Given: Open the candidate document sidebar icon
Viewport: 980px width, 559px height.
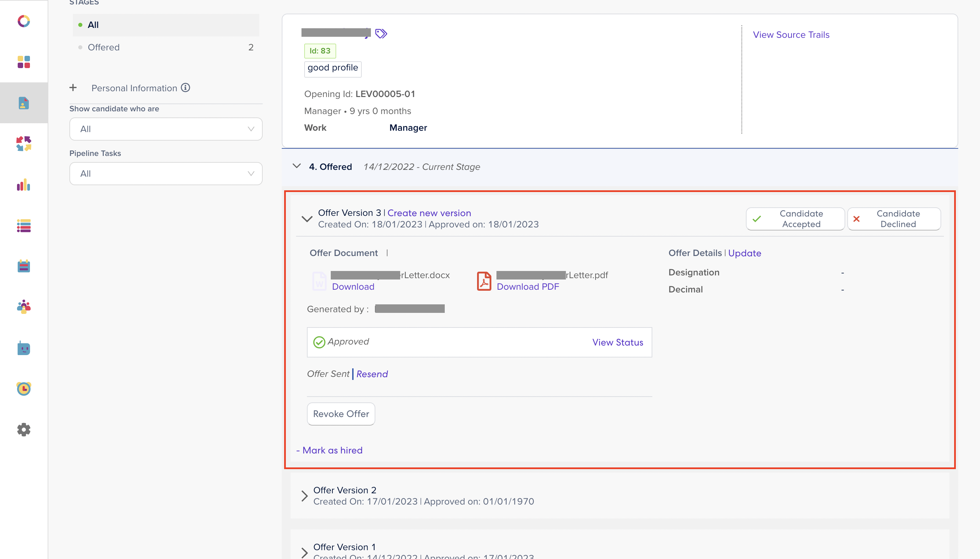Looking at the screenshot, I should 24,103.
